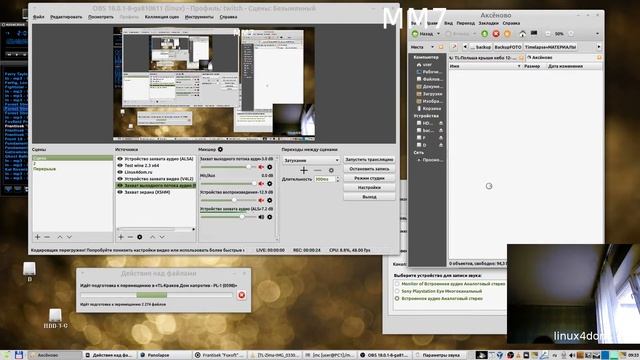The image size is (640, 360).
Task: Open transition properties gear icon
Action: (331, 170)
